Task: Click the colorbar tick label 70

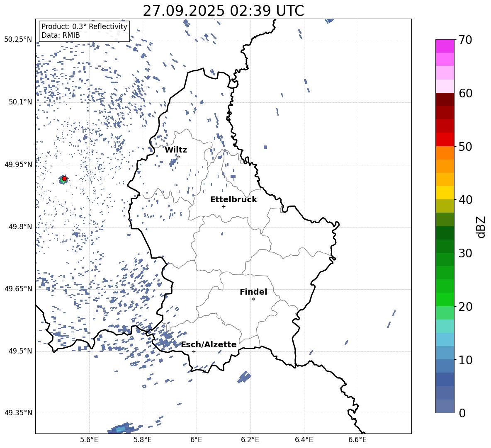Action: (x=465, y=40)
